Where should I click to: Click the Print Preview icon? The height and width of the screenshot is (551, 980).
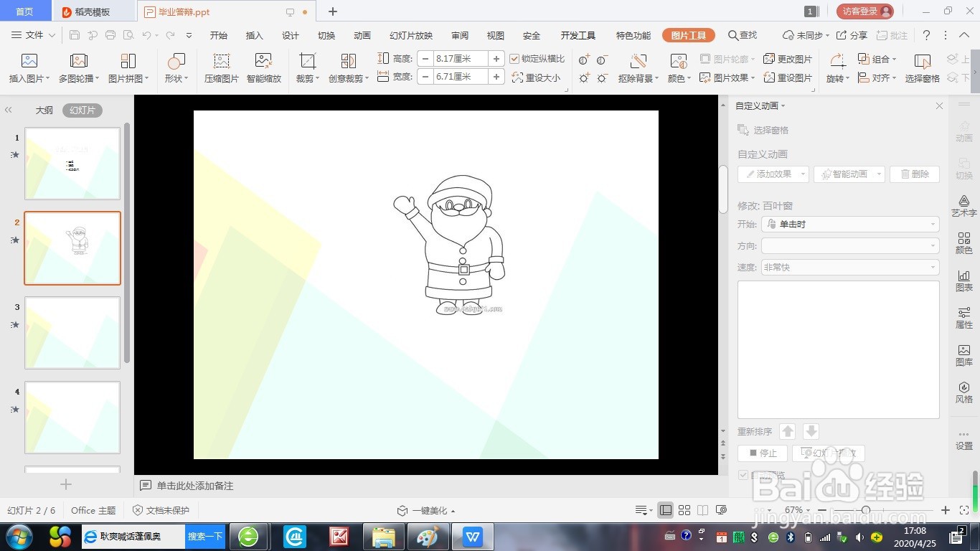(128, 35)
